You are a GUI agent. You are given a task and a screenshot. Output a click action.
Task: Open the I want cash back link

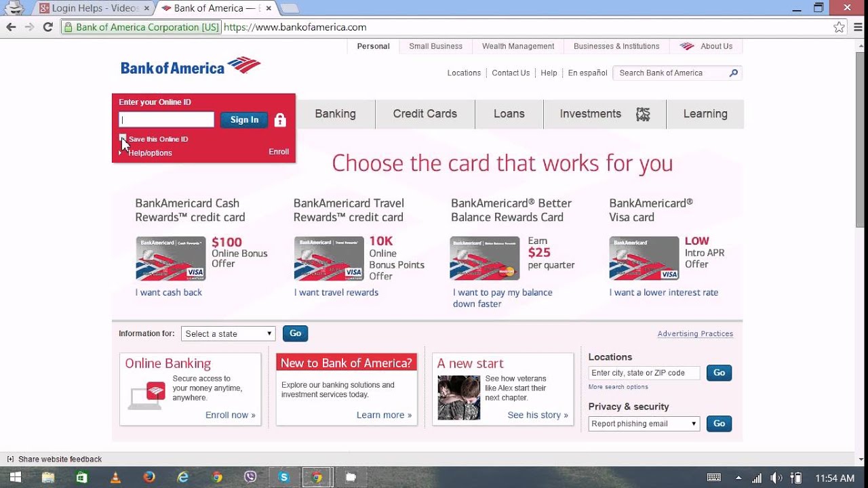pos(169,293)
